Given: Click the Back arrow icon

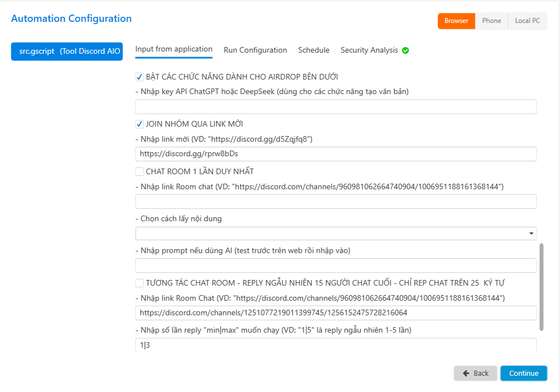Looking at the screenshot, I should (466, 374).
